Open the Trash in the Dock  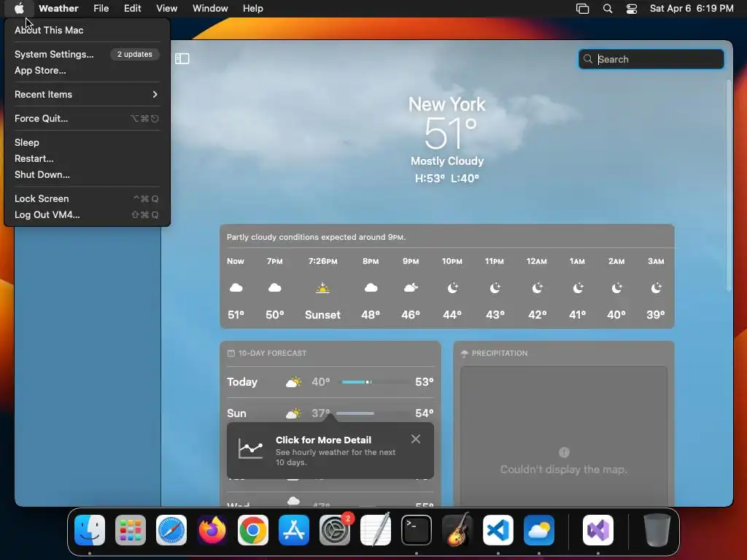pyautogui.click(x=657, y=530)
